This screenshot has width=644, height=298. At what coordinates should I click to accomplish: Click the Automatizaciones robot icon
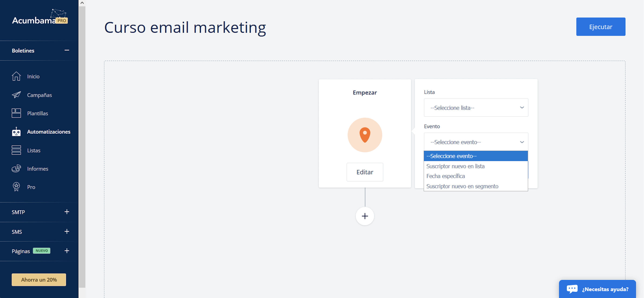pos(16,132)
